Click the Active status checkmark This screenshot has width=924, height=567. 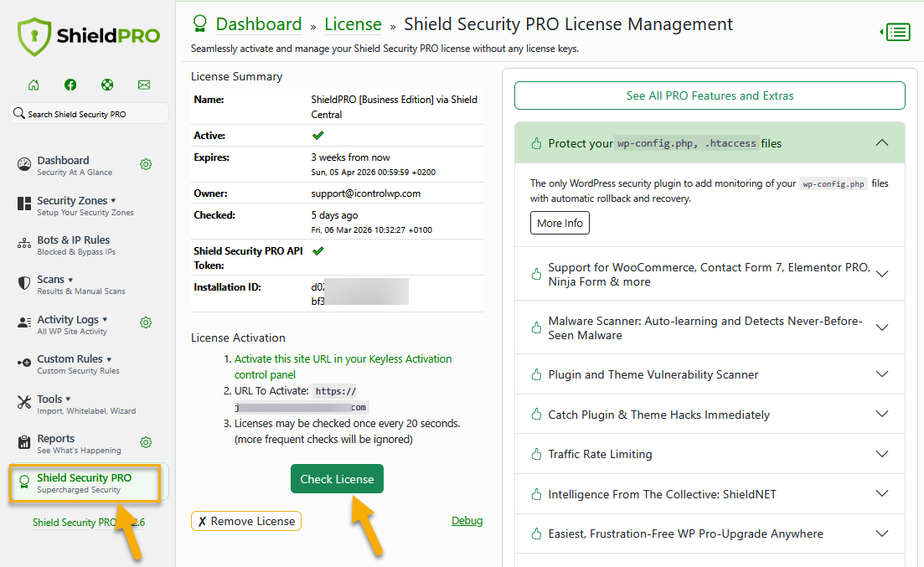(318, 136)
